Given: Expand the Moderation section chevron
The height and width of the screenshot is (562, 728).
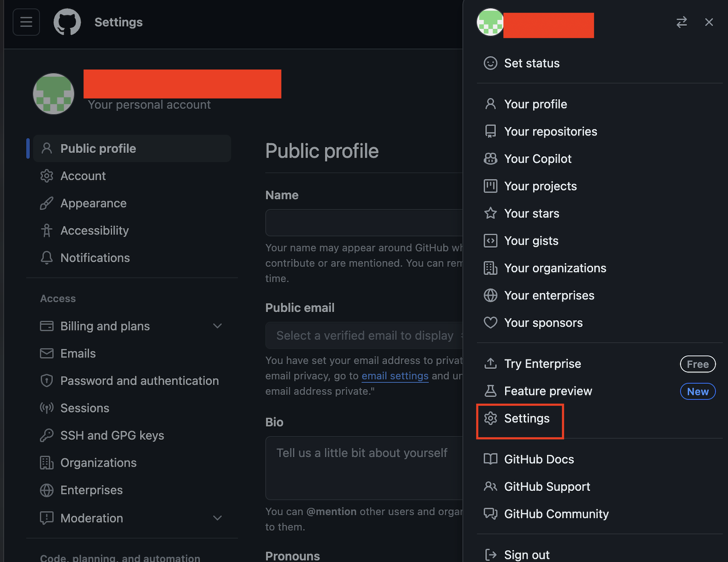Looking at the screenshot, I should [x=217, y=518].
